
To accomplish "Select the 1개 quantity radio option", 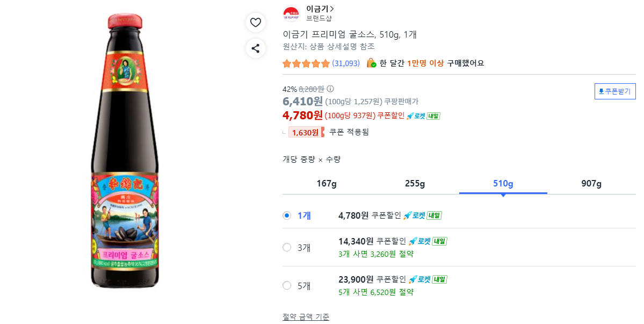I will (287, 215).
